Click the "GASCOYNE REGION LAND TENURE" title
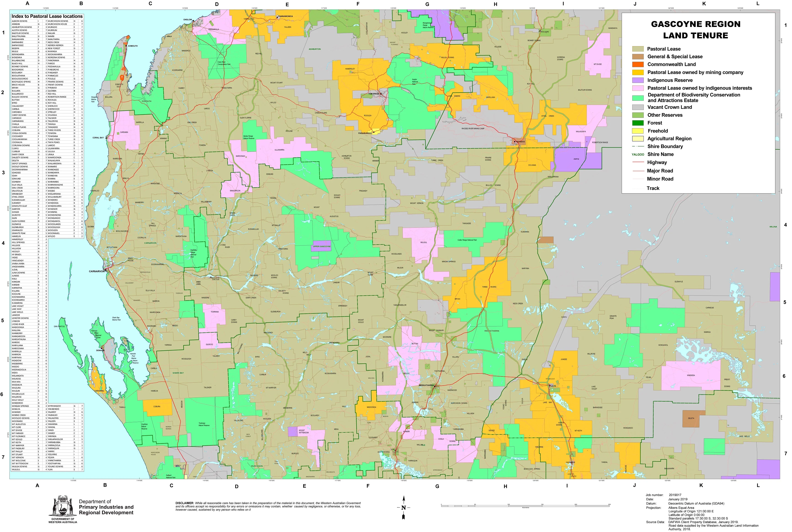Screen dimensions: 792x532 [696, 30]
